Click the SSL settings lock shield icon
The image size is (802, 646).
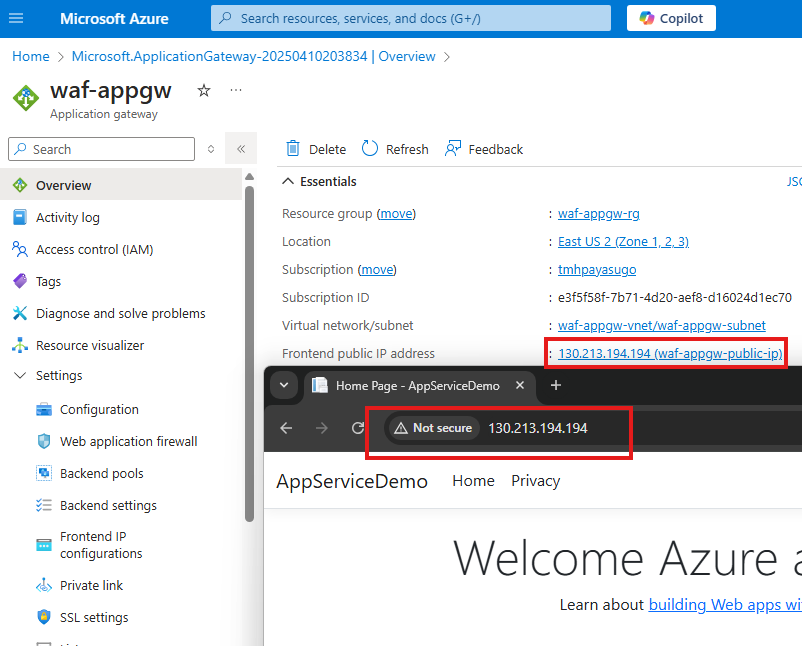[44, 617]
